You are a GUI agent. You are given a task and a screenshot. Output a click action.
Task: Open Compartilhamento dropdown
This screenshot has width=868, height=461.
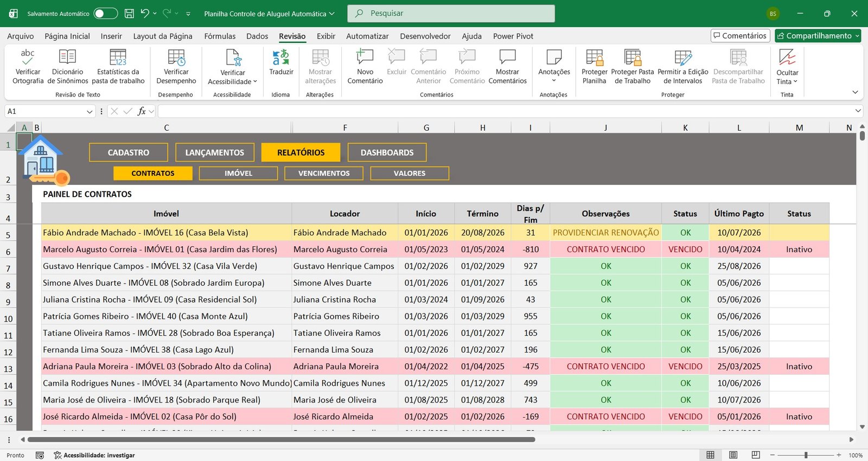coord(857,36)
